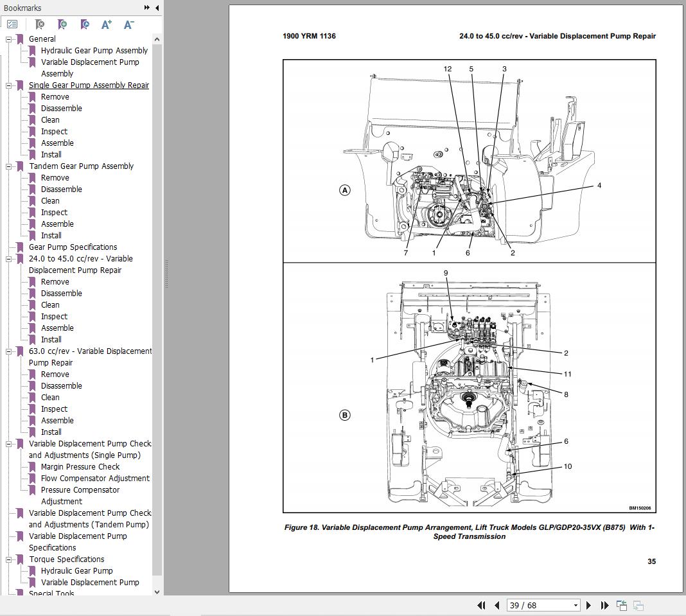Click the page header '1900 YRM 1136'
The image size is (686, 616).
click(309, 36)
